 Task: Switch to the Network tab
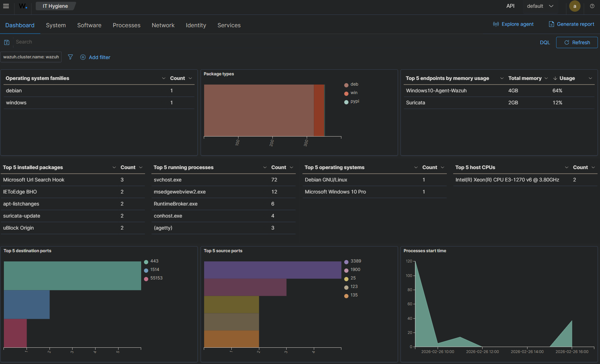point(163,25)
